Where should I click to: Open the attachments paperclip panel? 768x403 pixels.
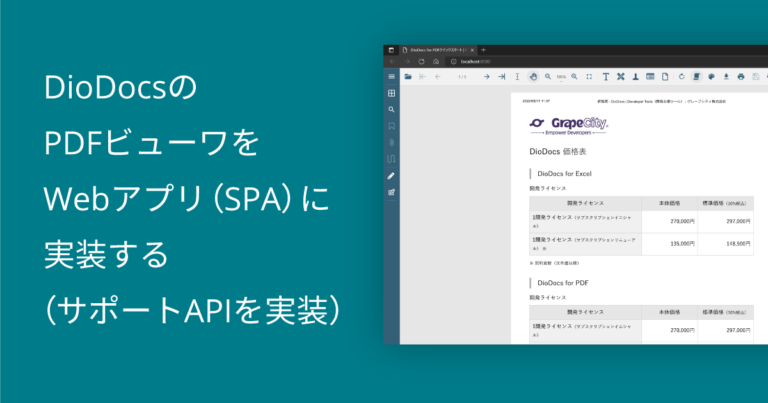391,142
